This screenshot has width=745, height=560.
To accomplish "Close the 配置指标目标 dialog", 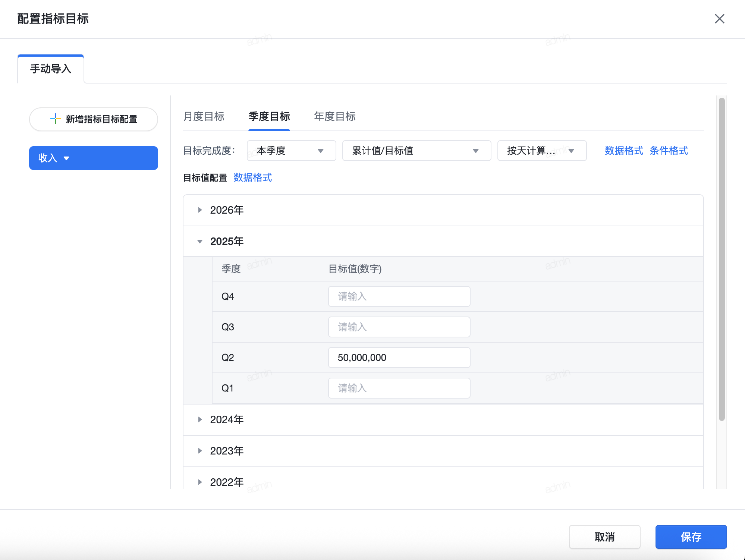I will point(719,19).
